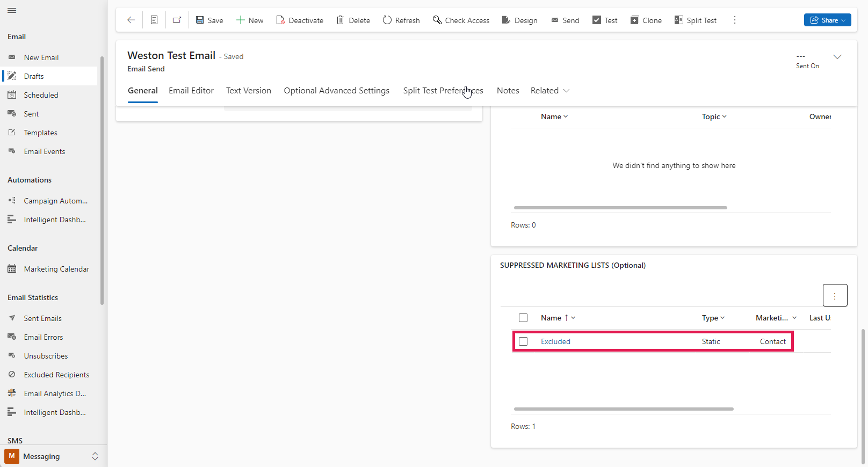The width and height of the screenshot is (868, 467).
Task: Go back using the back arrow
Action: 131,20
